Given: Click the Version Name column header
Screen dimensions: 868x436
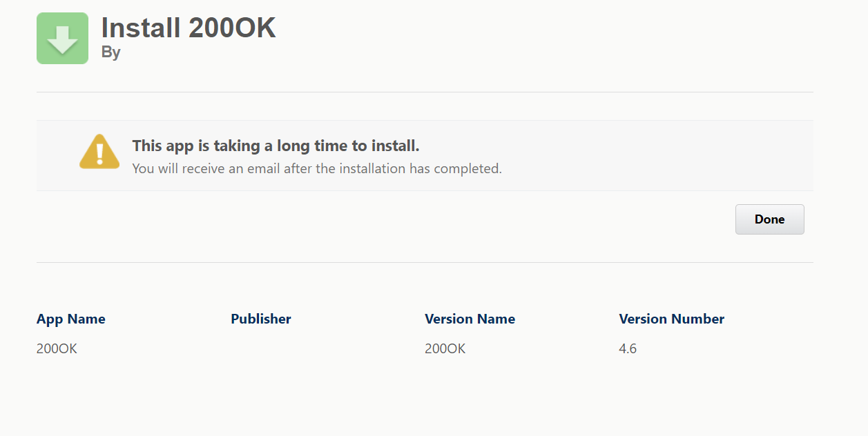Looking at the screenshot, I should coord(470,319).
